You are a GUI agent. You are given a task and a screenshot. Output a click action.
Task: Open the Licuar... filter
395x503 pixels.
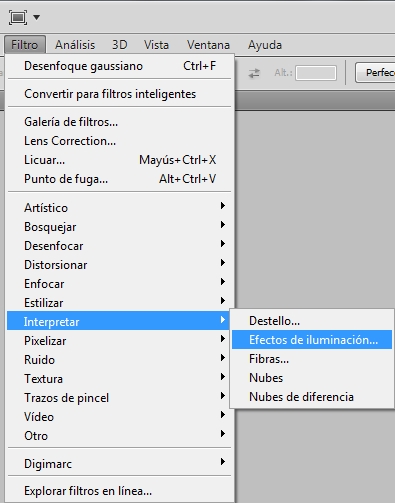pyautogui.click(x=119, y=160)
